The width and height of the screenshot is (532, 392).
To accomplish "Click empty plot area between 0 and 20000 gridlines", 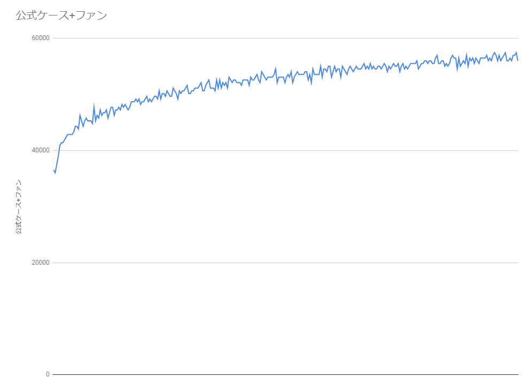I will [286, 319].
